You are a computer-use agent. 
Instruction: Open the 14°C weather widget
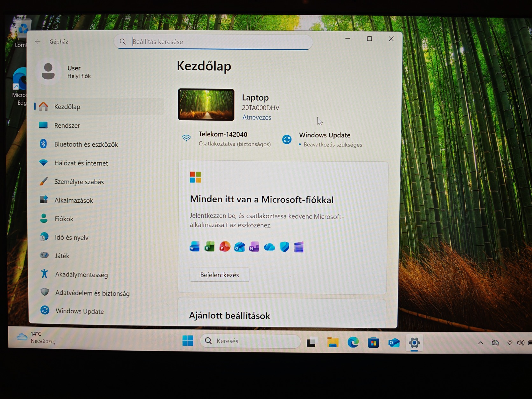coord(36,337)
